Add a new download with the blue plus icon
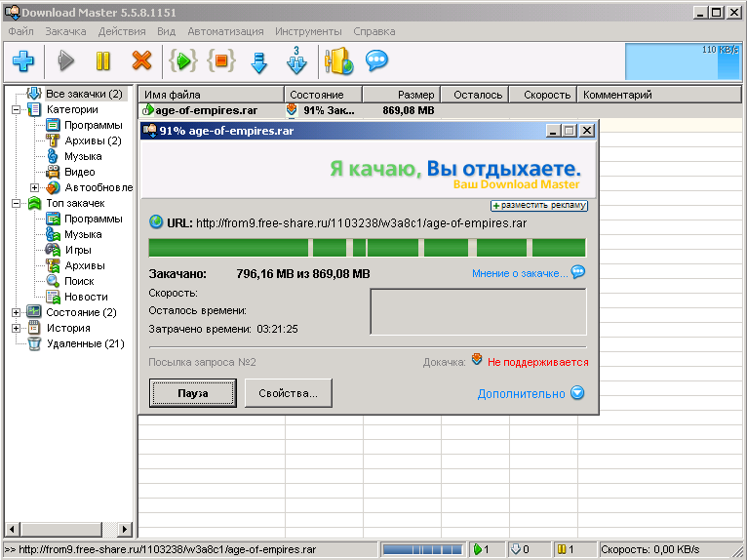747x560 pixels. pos(22,61)
